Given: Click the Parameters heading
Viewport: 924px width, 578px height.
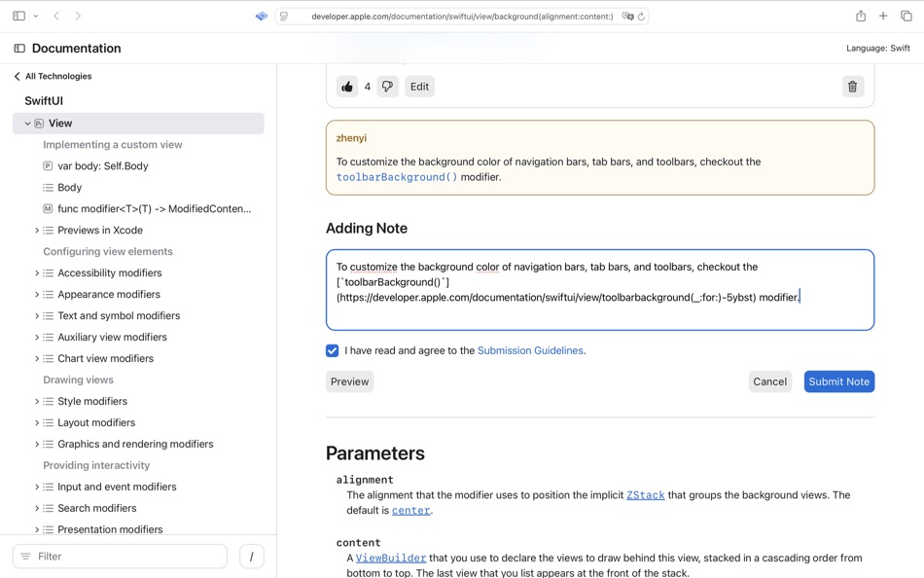Looking at the screenshot, I should pyautogui.click(x=375, y=453).
